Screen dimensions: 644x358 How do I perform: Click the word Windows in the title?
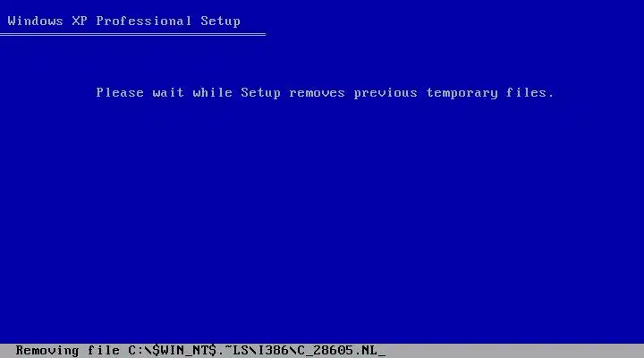point(35,21)
